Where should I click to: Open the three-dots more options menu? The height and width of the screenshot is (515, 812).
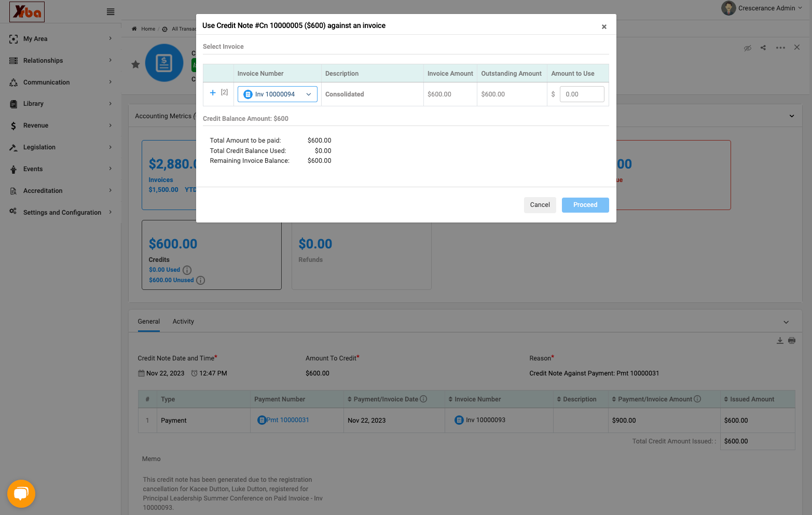pos(780,48)
